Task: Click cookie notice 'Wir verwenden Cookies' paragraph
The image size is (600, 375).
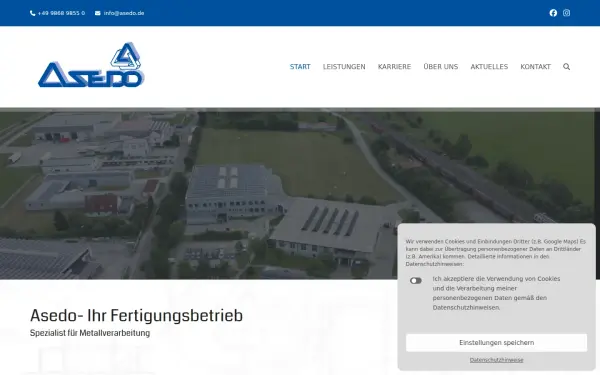Action: [x=496, y=253]
